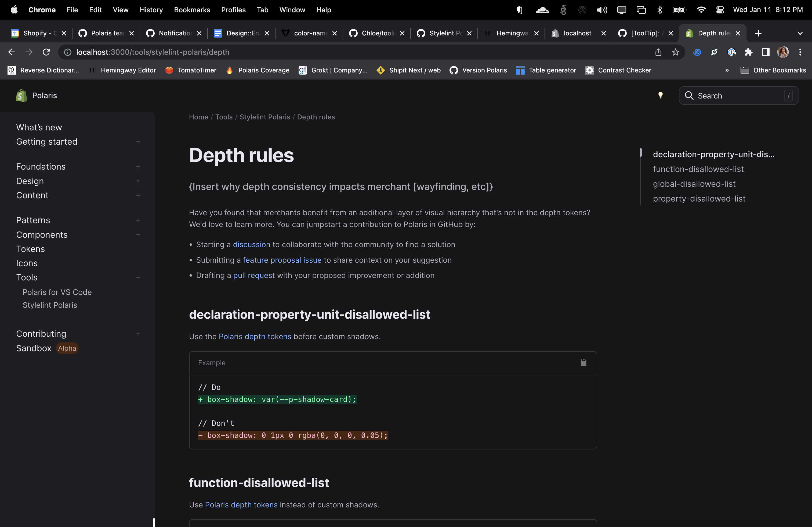
Task: Click the Polaris Shopify bag logo
Action: (x=21, y=96)
